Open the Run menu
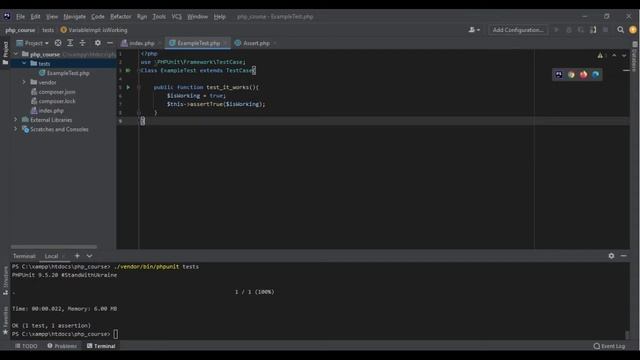The image size is (640, 360). coord(142,17)
